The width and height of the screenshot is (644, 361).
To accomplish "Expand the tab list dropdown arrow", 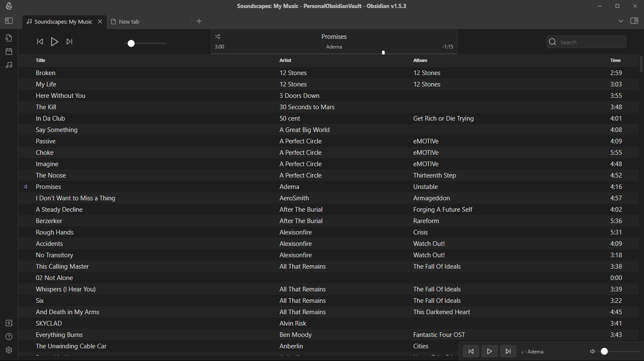I will 621,21.
